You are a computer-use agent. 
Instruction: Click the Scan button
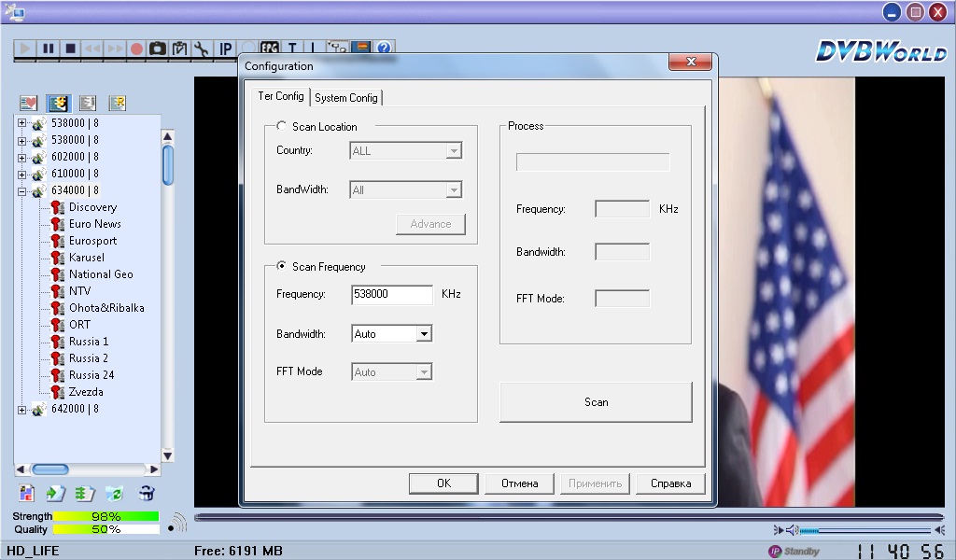click(596, 402)
